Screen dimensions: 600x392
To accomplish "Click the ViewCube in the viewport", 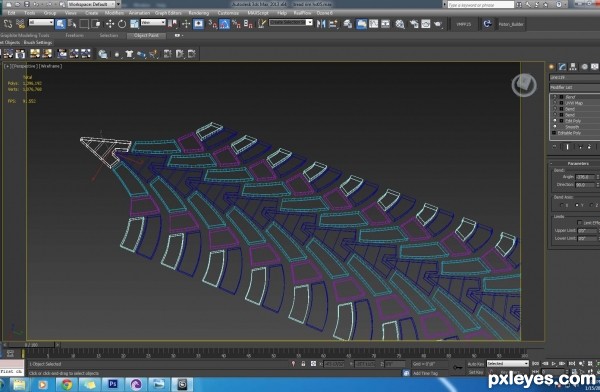I will (x=524, y=85).
